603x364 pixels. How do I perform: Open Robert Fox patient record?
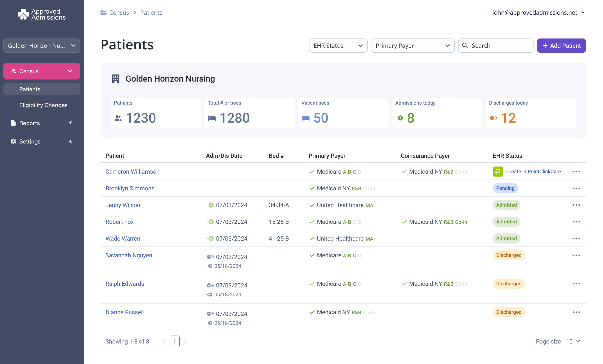coord(119,222)
